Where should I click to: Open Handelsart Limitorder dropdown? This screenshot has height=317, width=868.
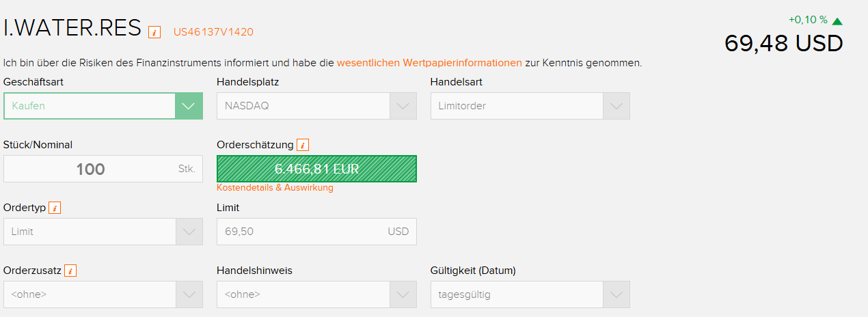pyautogui.click(x=616, y=106)
